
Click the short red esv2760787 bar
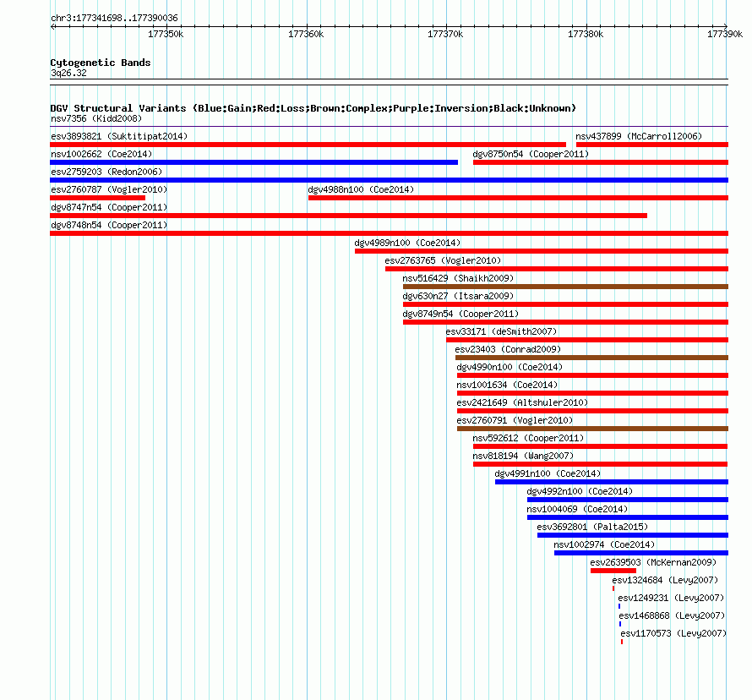[x=97, y=198]
